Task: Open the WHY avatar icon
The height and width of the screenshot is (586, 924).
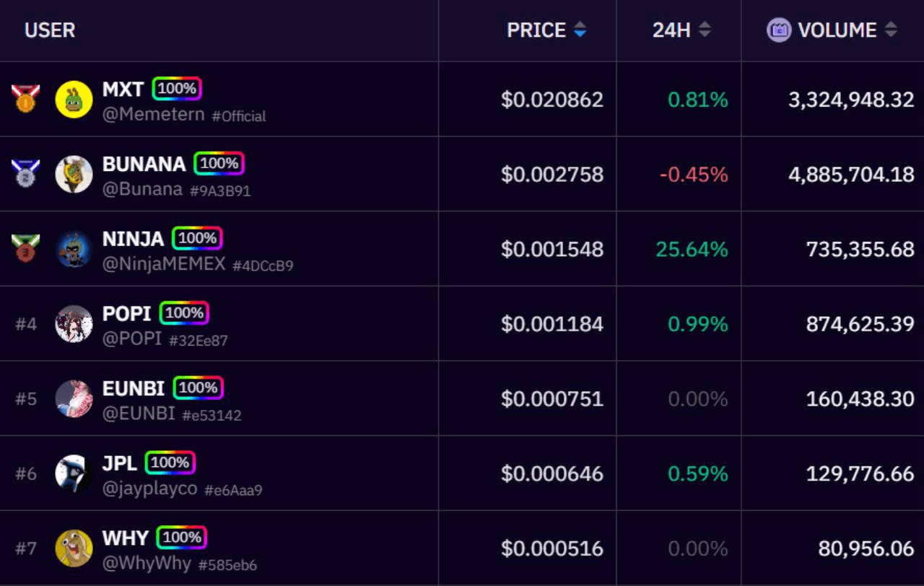Action: point(74,548)
